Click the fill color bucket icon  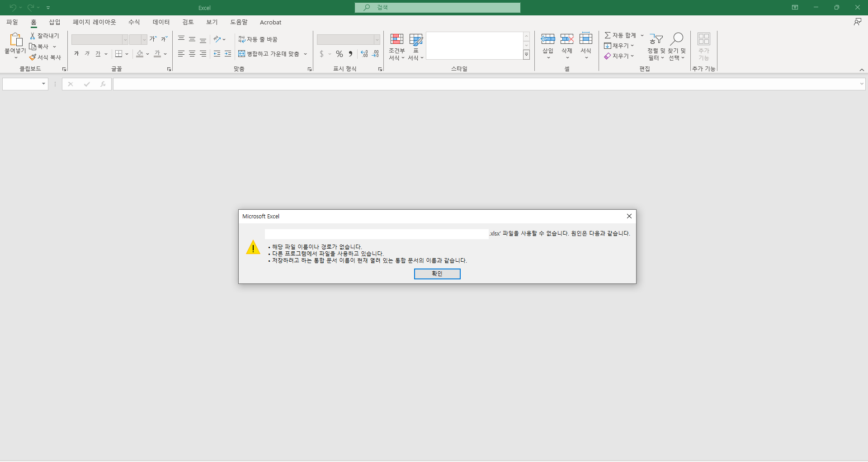(x=140, y=54)
